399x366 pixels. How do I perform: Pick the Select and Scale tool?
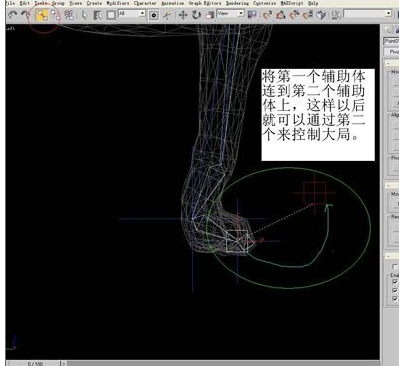click(x=210, y=15)
